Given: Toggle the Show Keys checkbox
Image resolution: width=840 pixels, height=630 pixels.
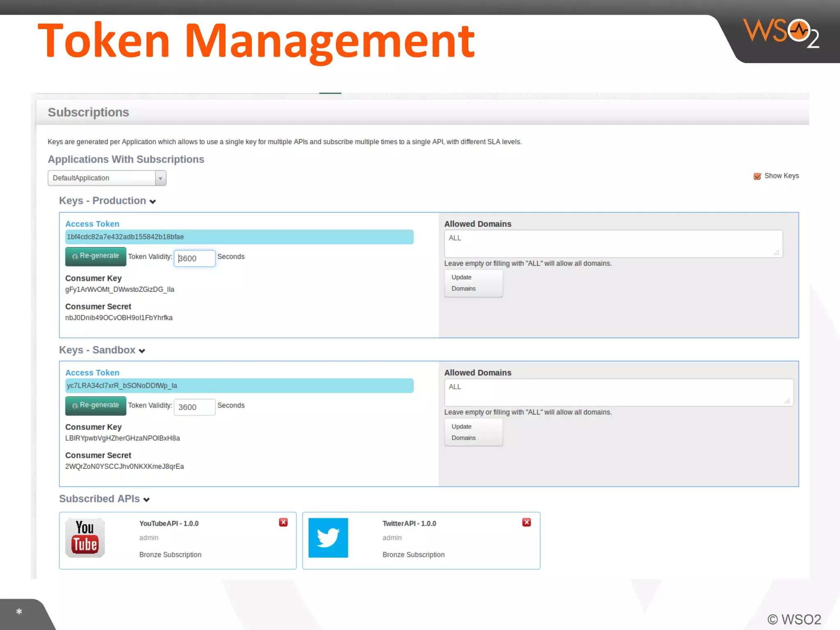Looking at the screenshot, I should pyautogui.click(x=757, y=176).
